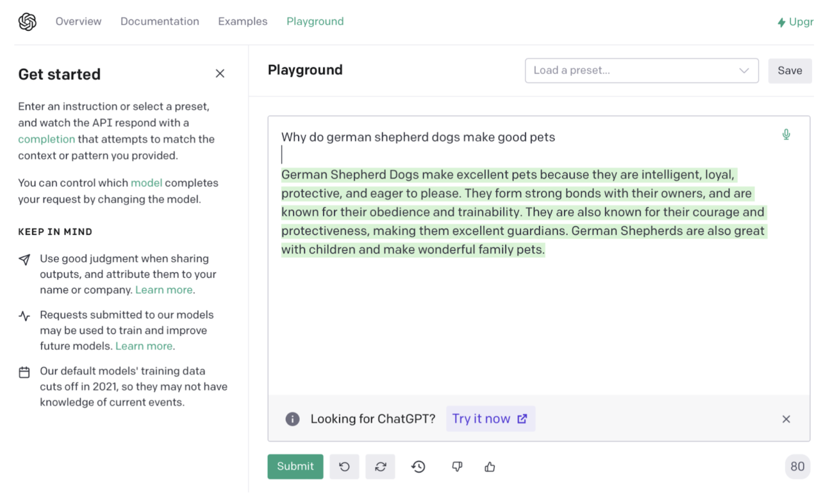The image size is (826, 504).
Task: Show the history clock icon
Action: click(418, 467)
